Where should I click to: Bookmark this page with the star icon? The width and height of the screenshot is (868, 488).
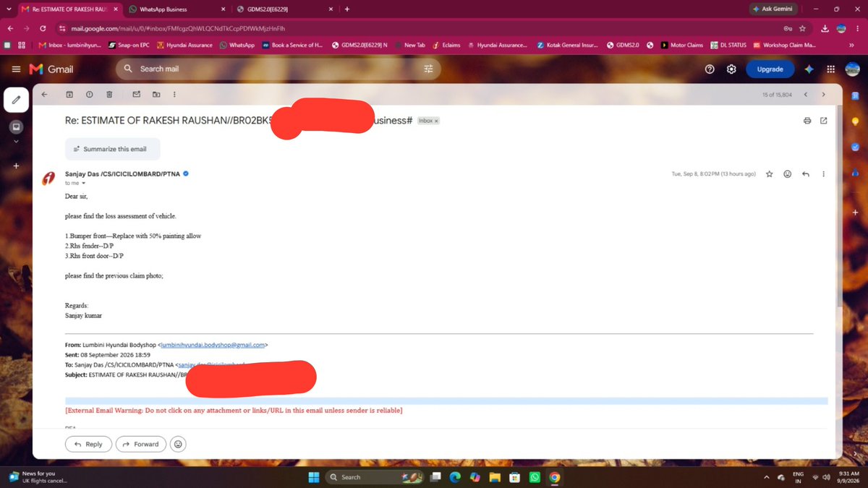(x=804, y=28)
